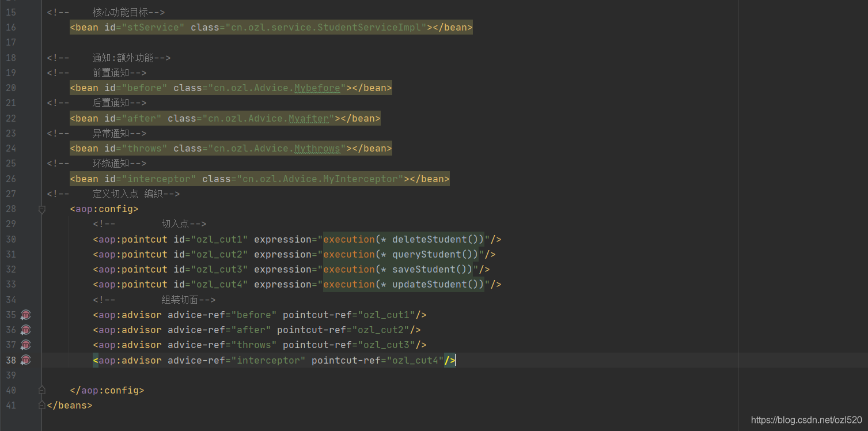Collapse the aop:config block on line 28

point(41,209)
